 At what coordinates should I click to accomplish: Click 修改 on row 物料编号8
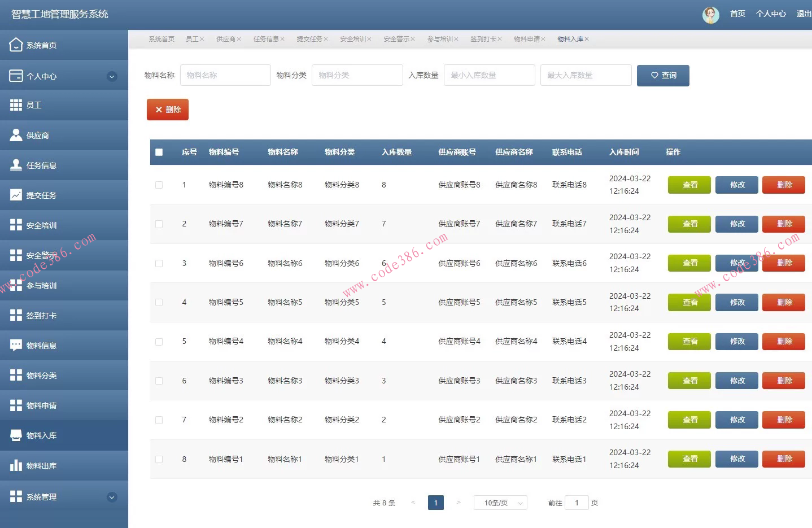736,185
